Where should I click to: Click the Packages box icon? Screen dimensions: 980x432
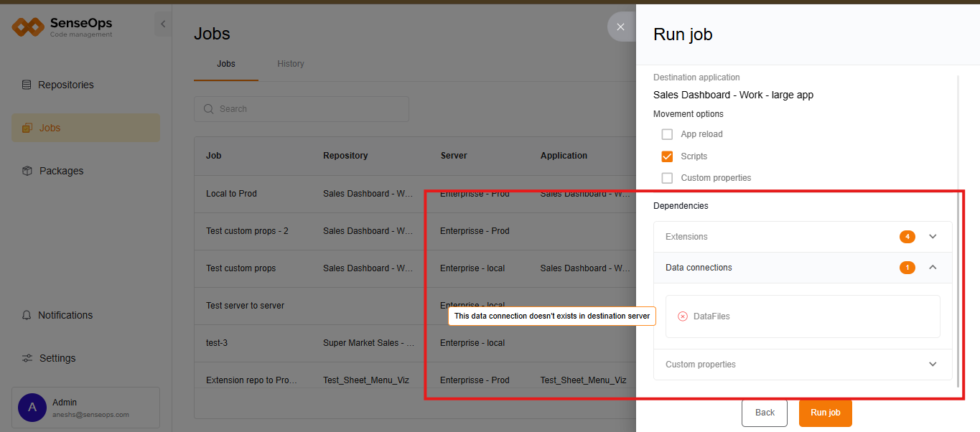pyautogui.click(x=27, y=171)
